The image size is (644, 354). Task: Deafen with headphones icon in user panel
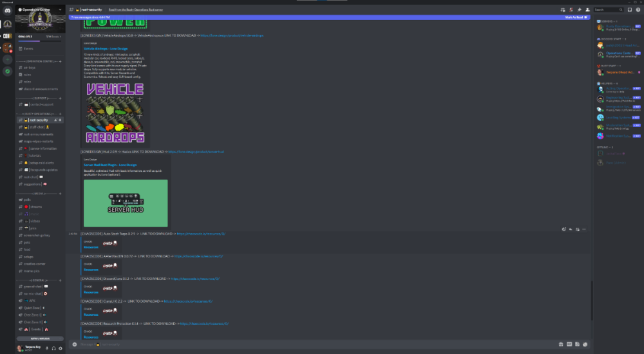tap(53, 348)
